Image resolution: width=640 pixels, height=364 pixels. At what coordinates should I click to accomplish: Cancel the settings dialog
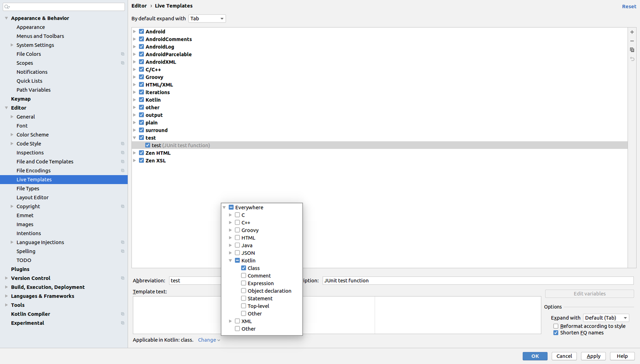click(x=564, y=356)
